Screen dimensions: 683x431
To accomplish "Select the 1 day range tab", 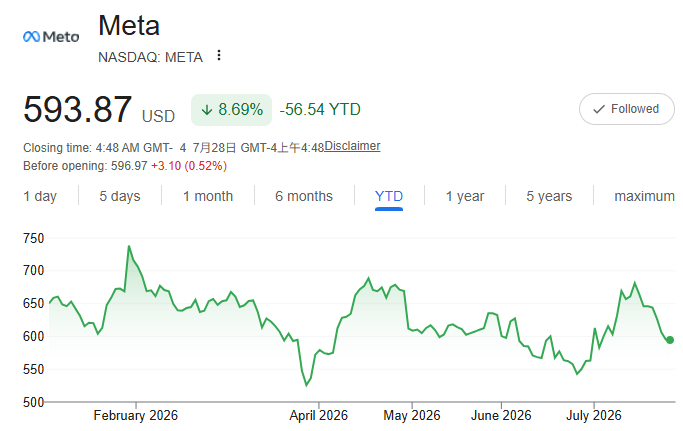I will (40, 196).
